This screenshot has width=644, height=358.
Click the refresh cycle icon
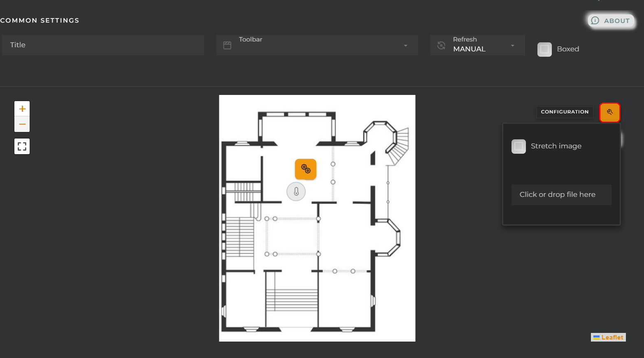(441, 45)
